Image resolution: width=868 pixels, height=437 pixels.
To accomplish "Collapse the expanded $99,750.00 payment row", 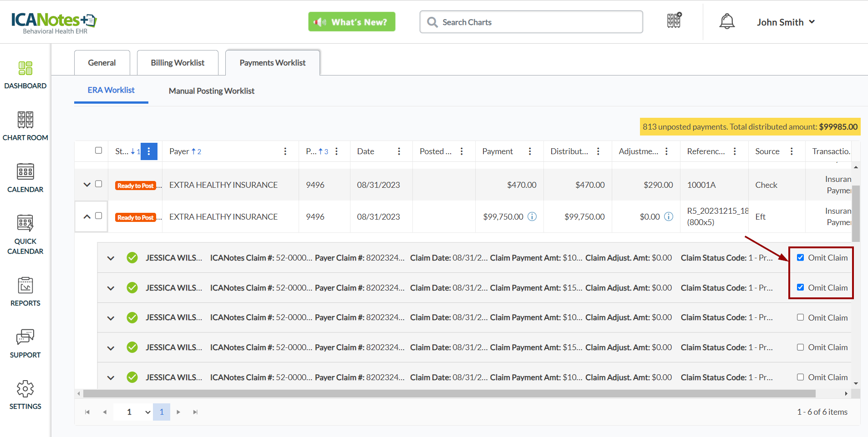I will tap(87, 216).
